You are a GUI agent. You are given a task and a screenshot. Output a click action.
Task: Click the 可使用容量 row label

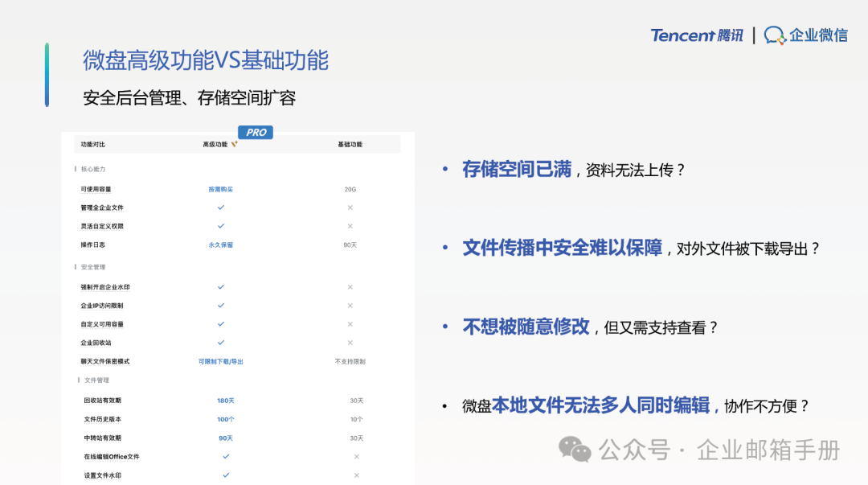tap(96, 190)
